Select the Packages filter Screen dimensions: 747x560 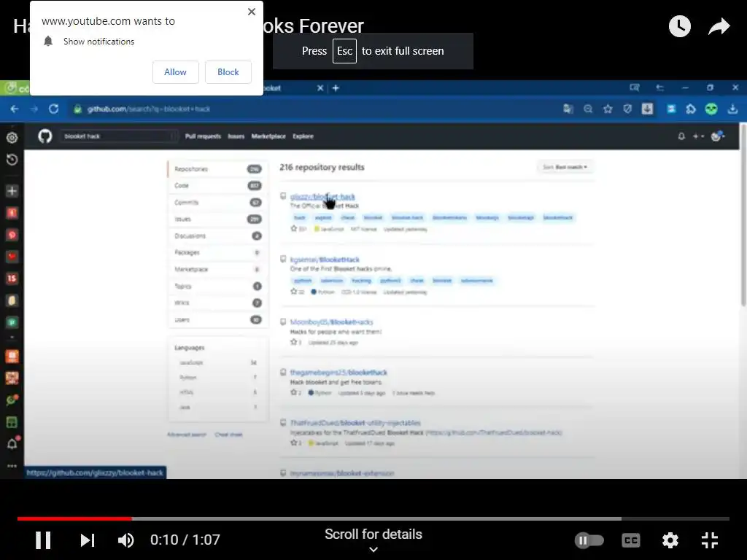tap(217, 252)
